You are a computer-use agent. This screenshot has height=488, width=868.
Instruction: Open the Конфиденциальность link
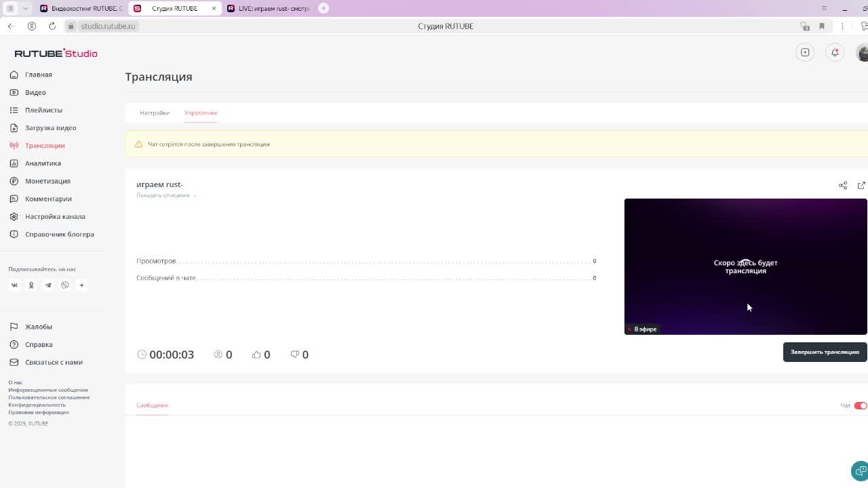point(37,405)
